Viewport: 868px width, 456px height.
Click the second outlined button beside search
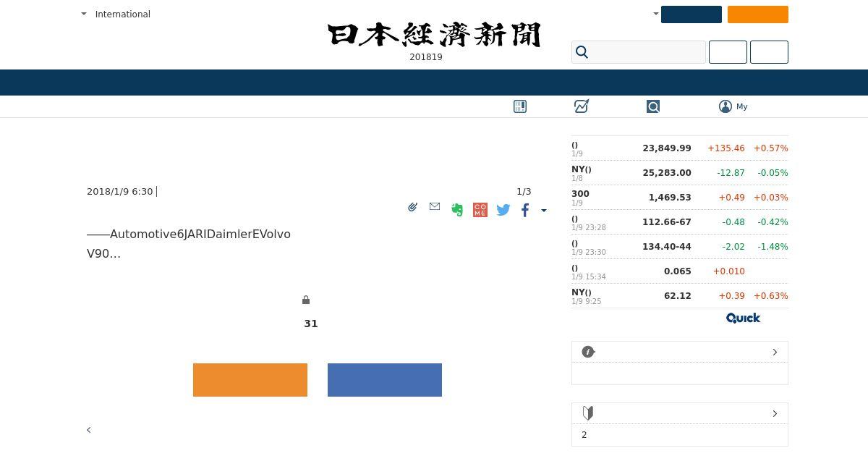769,52
